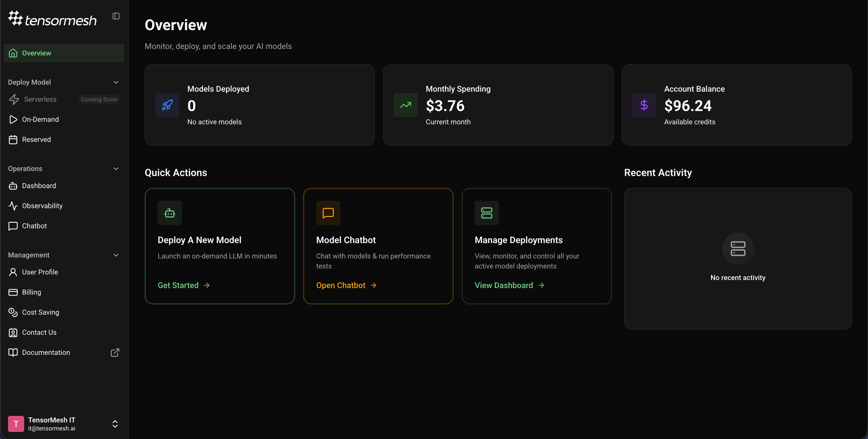The width and height of the screenshot is (868, 439).
Task: Collapse the Management section
Action: 116,255
